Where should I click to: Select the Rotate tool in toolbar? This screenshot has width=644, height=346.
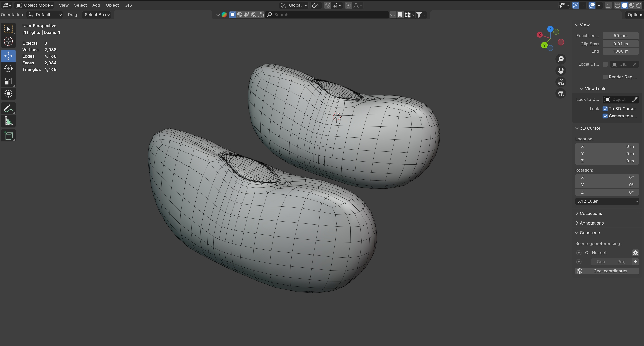click(x=8, y=69)
